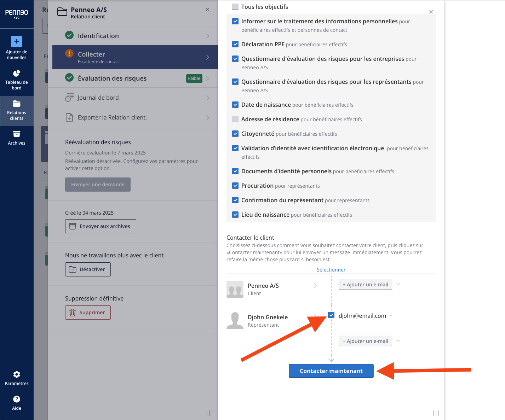Close the collect objectives panel
Image resolution: width=505 pixels, height=420 pixels.
(x=431, y=12)
